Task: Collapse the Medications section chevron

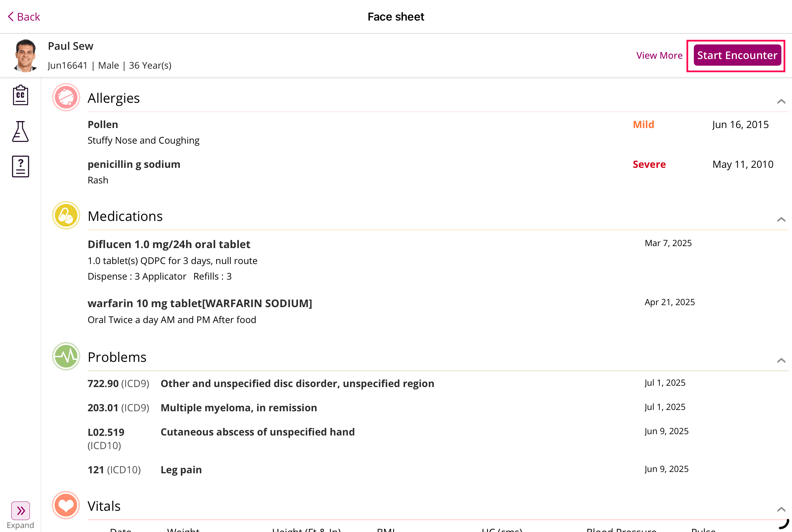Action: pos(781,220)
